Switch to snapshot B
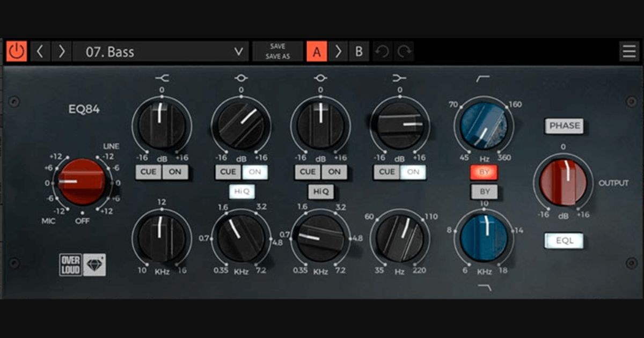Screen dimensions: 644x338 click(x=358, y=52)
